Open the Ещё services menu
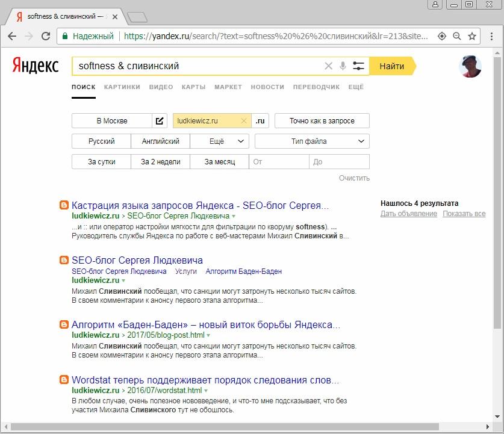Screen dimensions: 504x434 click(356, 87)
